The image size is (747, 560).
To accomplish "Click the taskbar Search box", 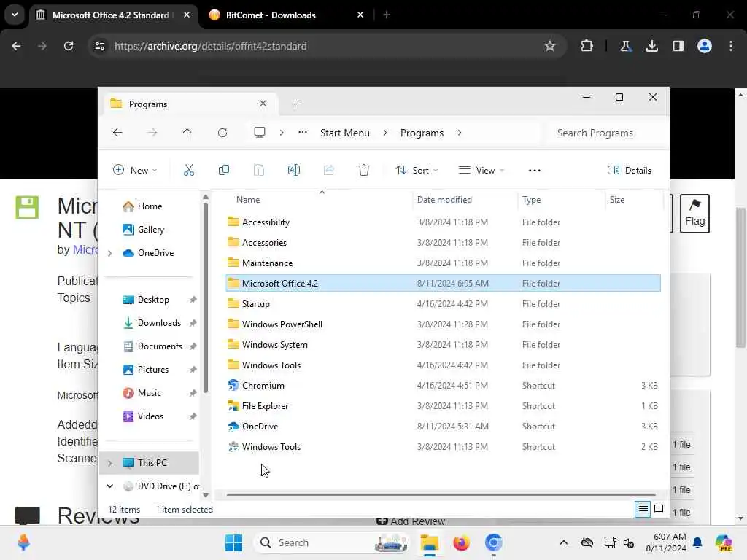I will (332, 542).
